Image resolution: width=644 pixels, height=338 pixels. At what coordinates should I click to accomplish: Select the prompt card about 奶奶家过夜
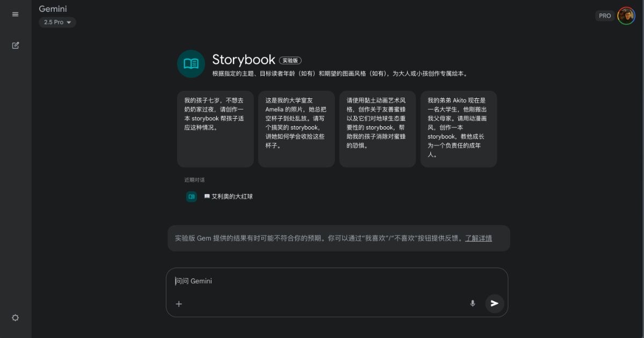coord(215,129)
